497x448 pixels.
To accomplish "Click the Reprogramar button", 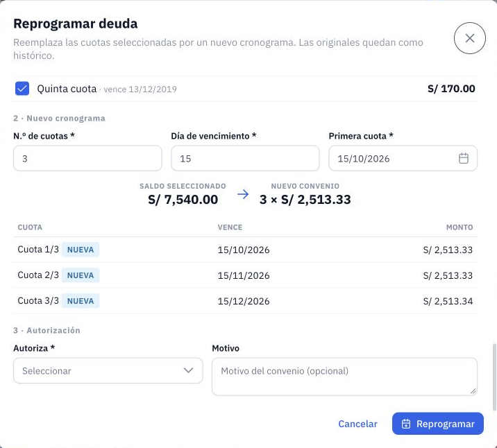I will [x=438, y=424].
